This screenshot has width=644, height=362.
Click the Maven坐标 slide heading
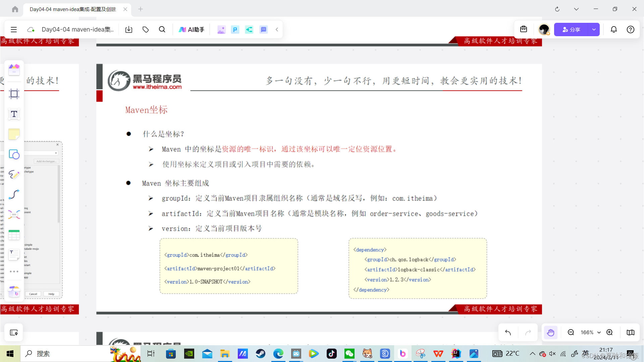(146, 110)
